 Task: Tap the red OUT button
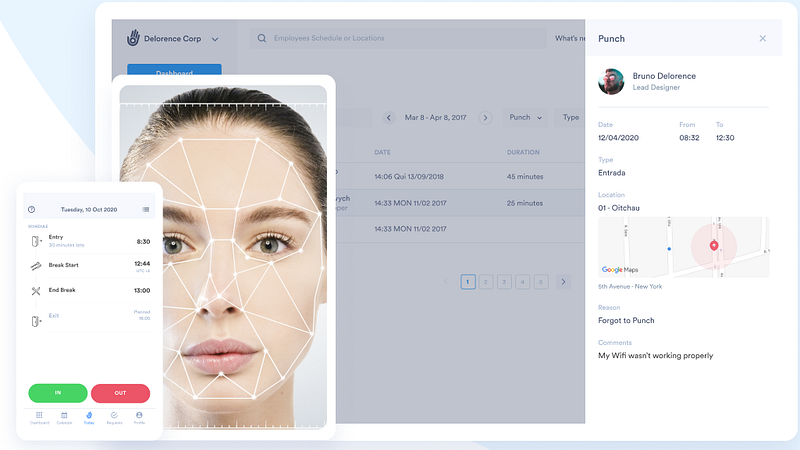(120, 393)
